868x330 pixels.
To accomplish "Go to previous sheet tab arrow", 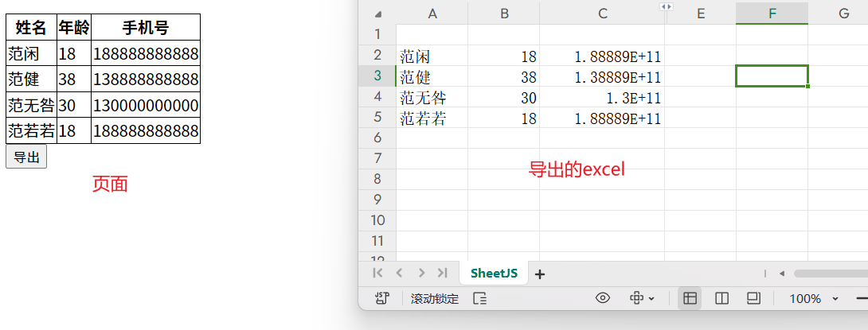I will (x=400, y=274).
